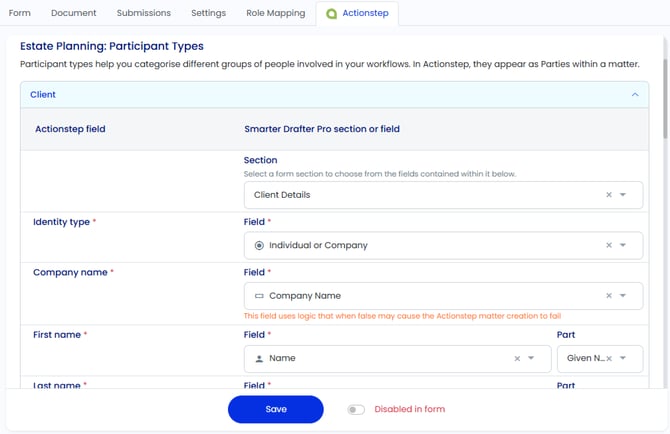
Task: Switch to the Document tab
Action: pos(73,13)
